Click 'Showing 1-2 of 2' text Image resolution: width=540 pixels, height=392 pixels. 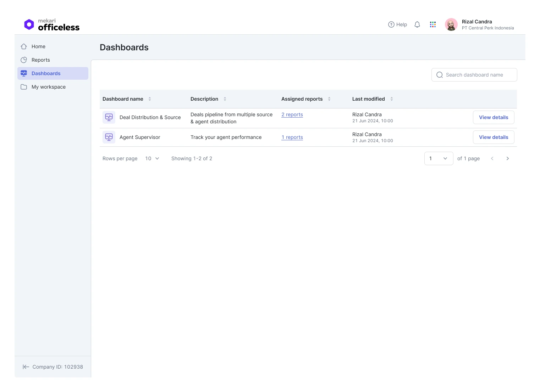tap(192, 158)
